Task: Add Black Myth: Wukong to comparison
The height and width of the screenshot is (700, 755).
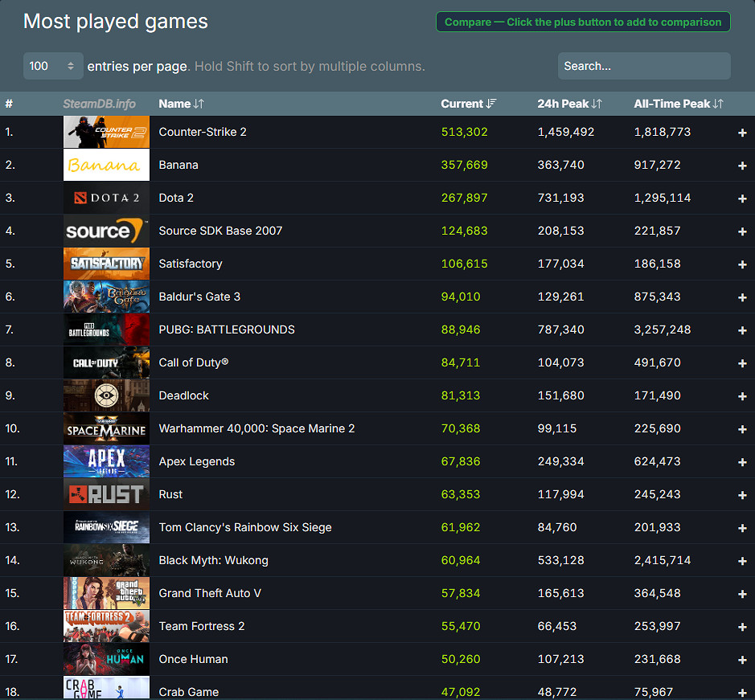Action: pyautogui.click(x=742, y=560)
